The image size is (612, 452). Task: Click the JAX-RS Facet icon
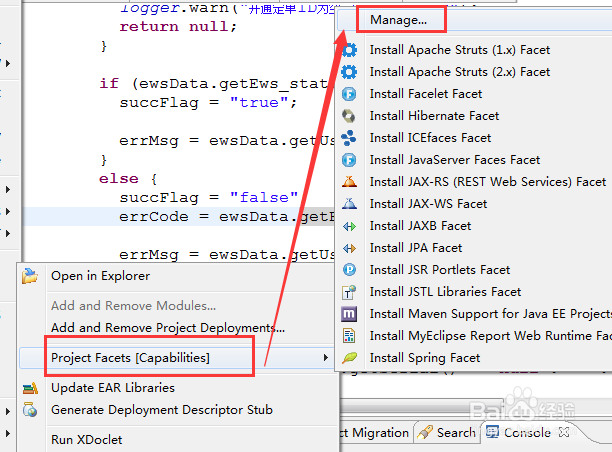[x=349, y=182]
